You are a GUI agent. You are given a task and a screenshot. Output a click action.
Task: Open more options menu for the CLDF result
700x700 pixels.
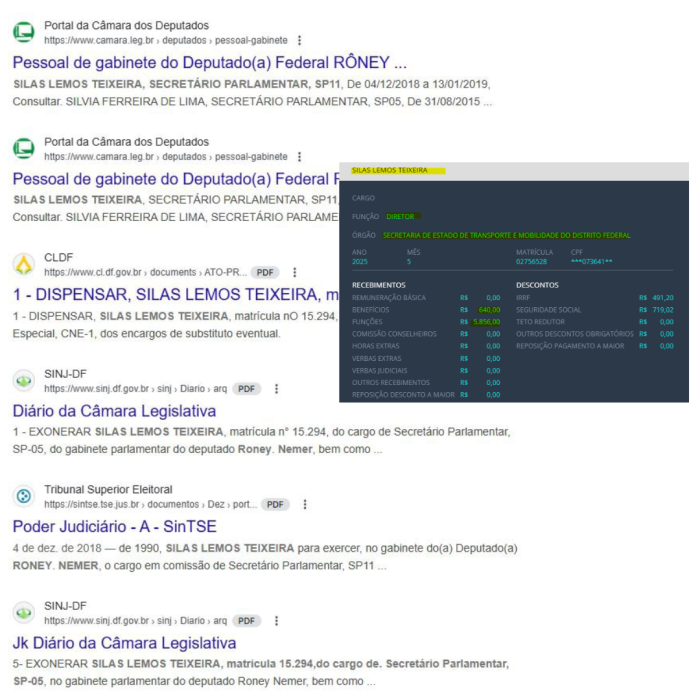pyautogui.click(x=294, y=273)
